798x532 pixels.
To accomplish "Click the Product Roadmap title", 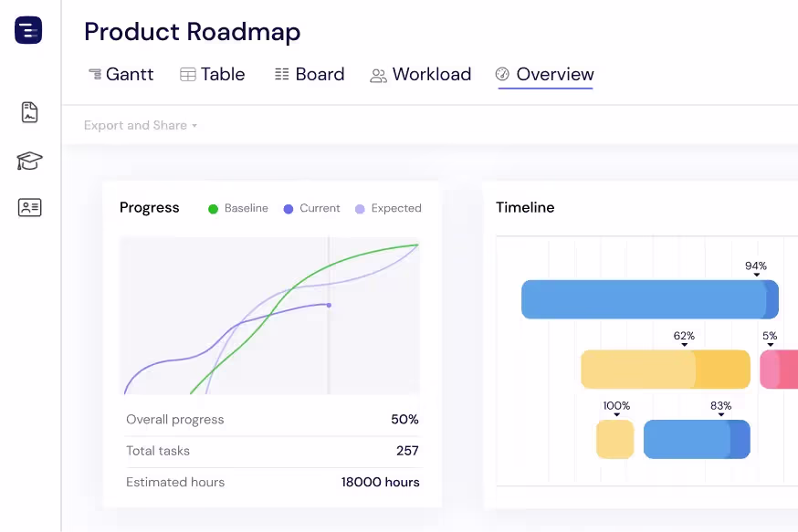I will click(193, 32).
